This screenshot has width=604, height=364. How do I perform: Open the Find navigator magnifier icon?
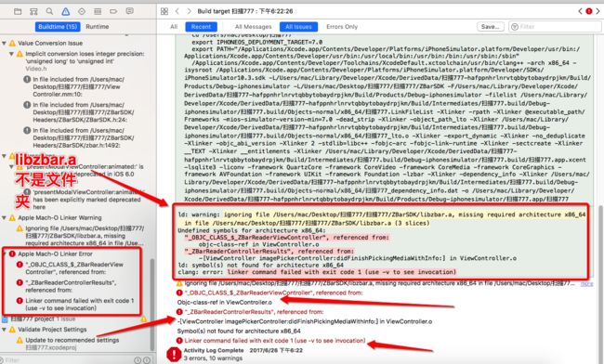[49, 11]
